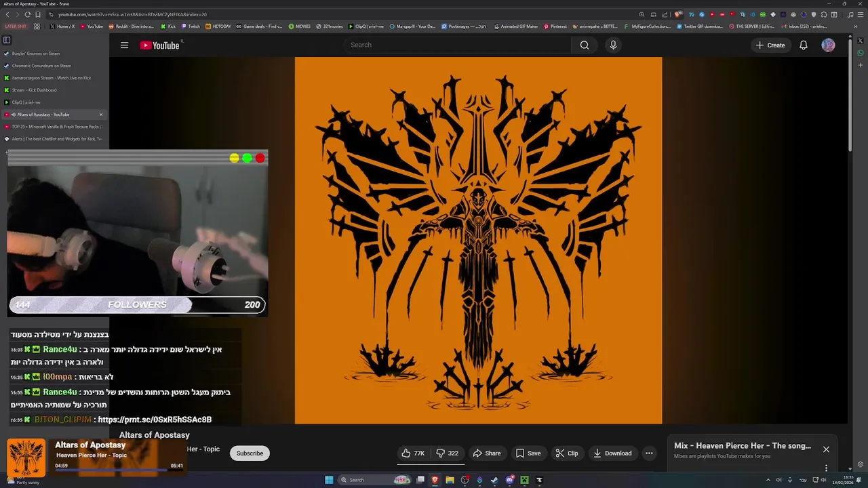Image resolution: width=868 pixels, height=488 pixels.
Task: Switch to TOP 25+ Minecraft Texture Packs tab
Action: coord(54,127)
